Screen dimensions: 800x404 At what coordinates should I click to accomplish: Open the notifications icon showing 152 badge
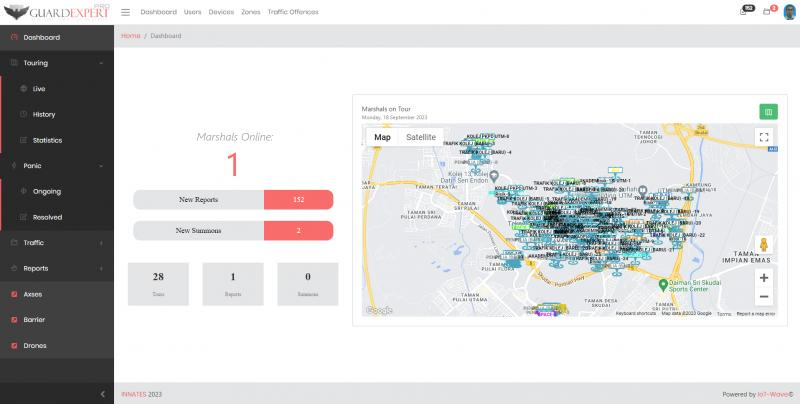[743, 12]
